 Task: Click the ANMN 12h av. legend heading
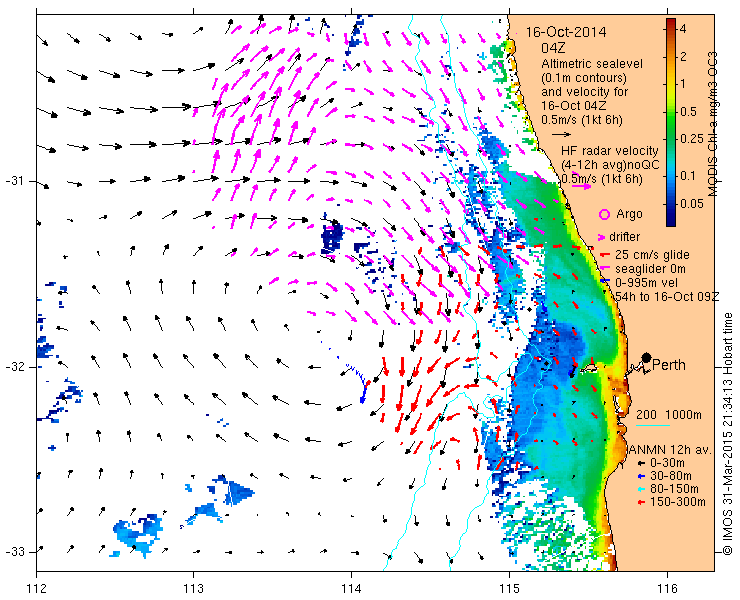coord(670,450)
